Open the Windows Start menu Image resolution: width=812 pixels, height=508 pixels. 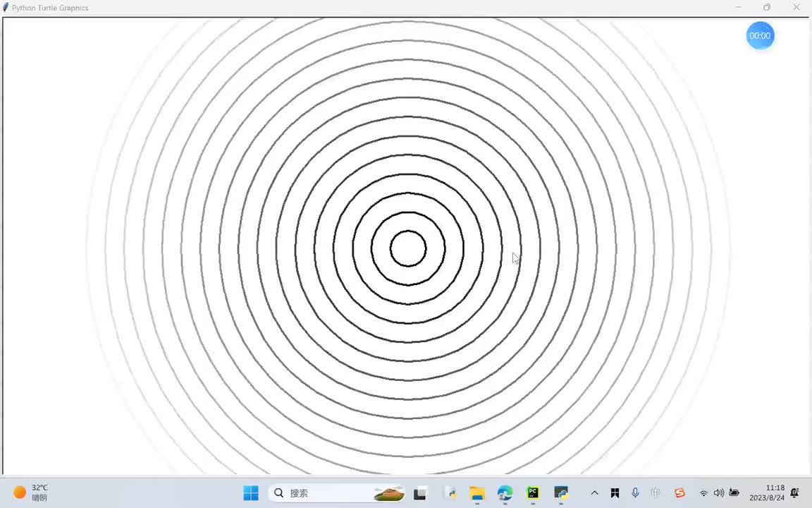click(x=251, y=493)
